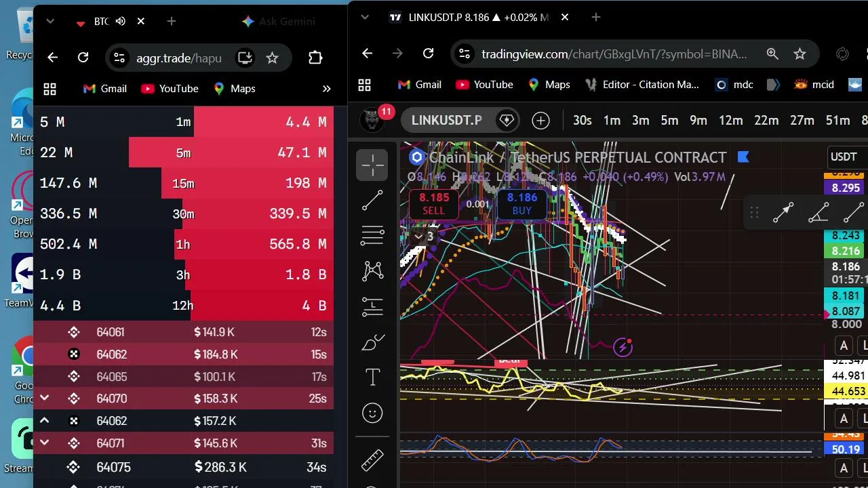This screenshot has width=868, height=488.
Task: Open the forecasting and measurement tools
Action: pos(372,306)
